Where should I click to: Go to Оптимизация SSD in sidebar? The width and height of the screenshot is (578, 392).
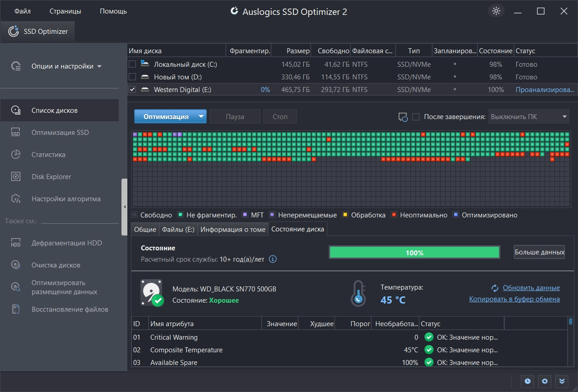[60, 133]
